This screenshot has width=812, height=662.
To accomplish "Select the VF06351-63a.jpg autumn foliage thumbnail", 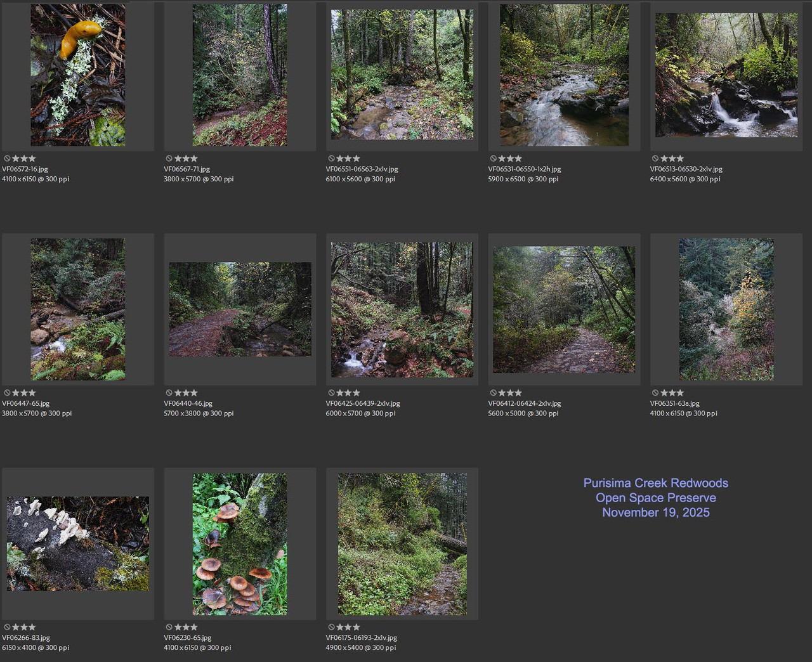I will coord(726,309).
